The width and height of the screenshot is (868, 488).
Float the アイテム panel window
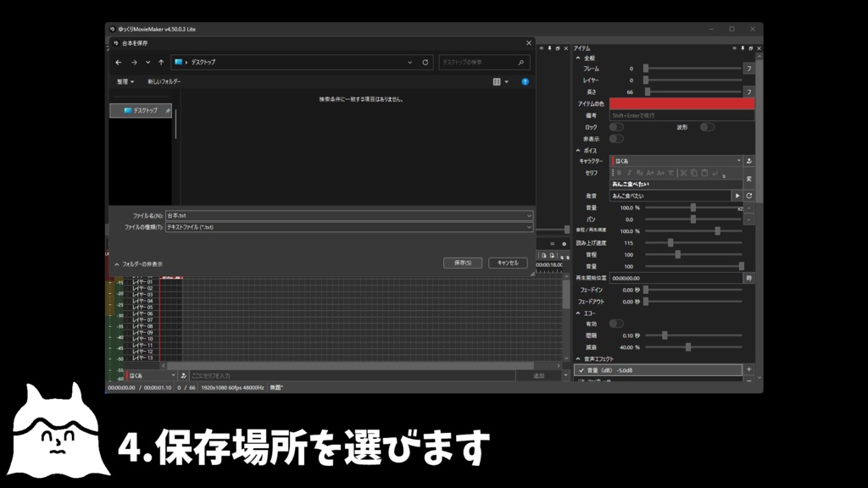[751, 48]
